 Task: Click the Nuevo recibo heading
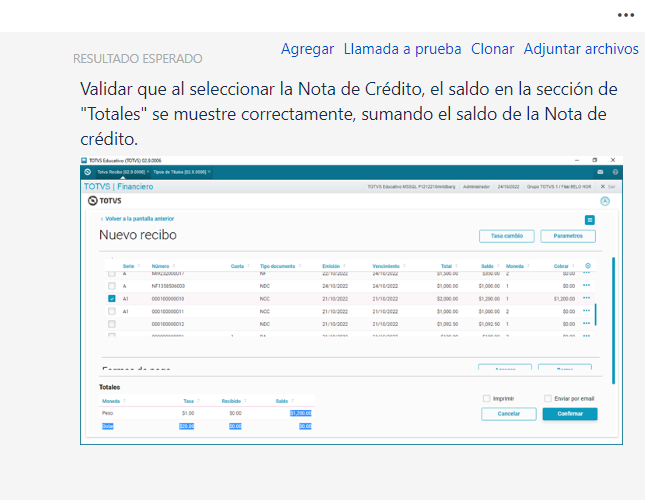click(138, 235)
